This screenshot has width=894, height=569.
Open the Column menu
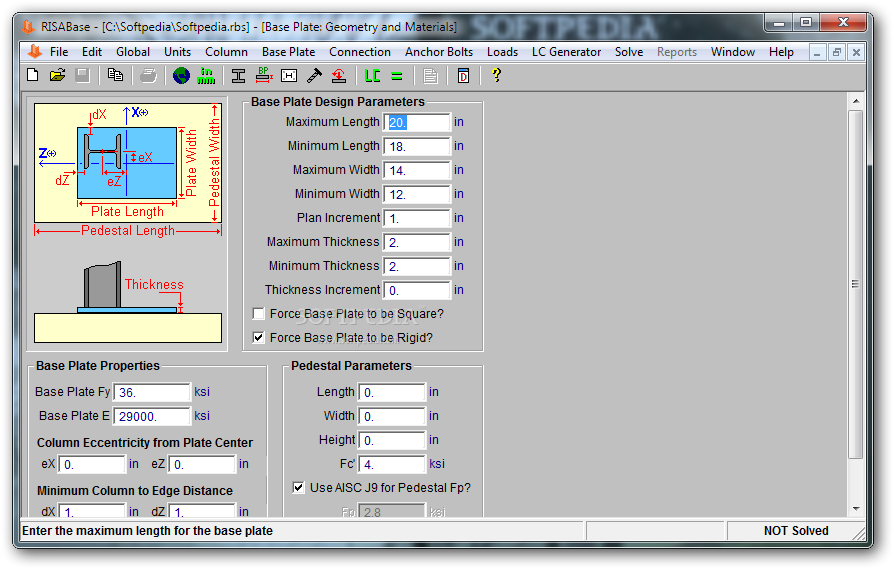click(x=226, y=52)
